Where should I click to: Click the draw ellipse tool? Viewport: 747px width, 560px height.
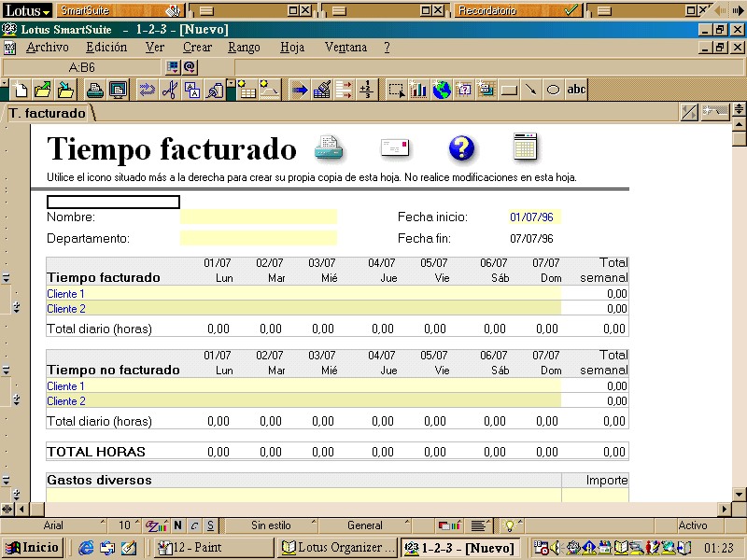coord(553,90)
